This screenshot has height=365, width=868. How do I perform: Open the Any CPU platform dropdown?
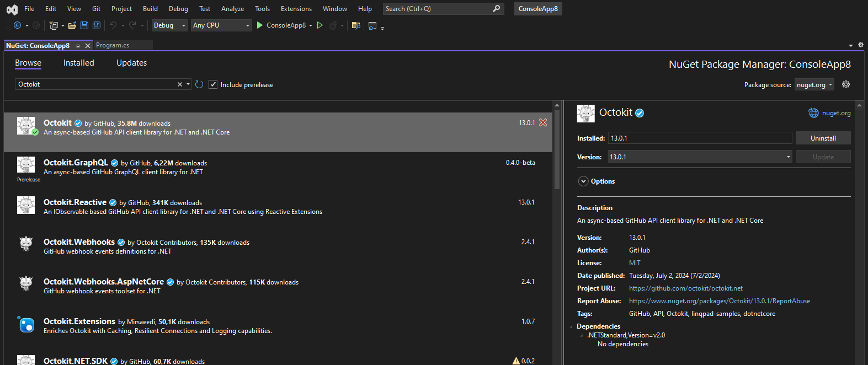pyautogui.click(x=221, y=25)
